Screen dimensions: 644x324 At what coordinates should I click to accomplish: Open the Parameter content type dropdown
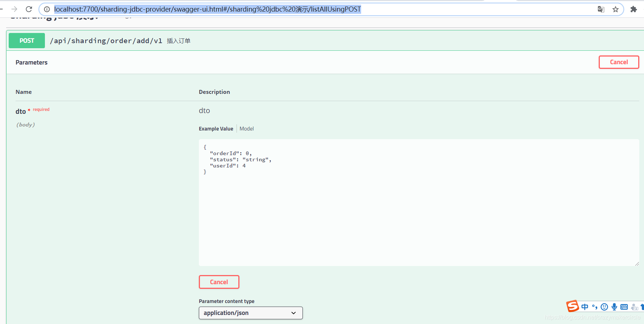251,313
